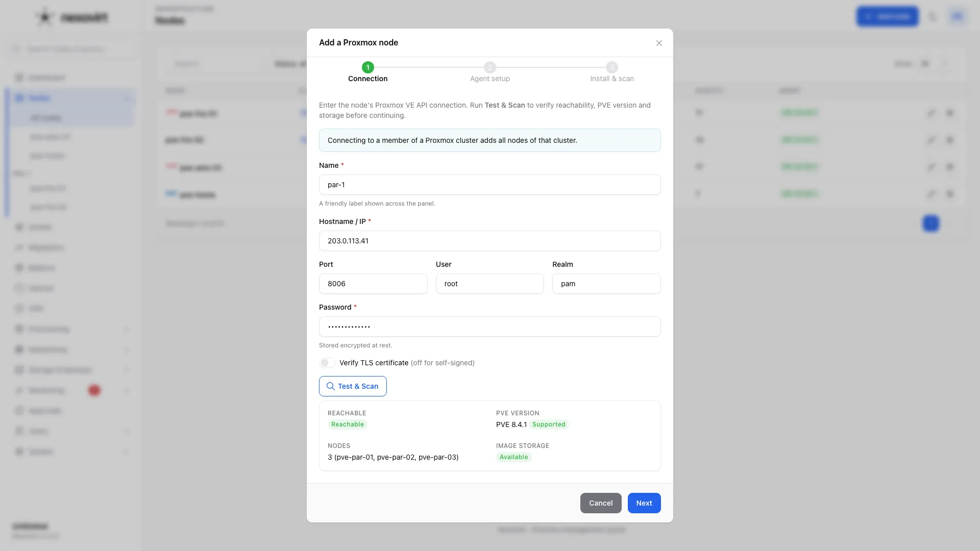Click the Available image storage badge
980x551 pixels.
(x=514, y=457)
